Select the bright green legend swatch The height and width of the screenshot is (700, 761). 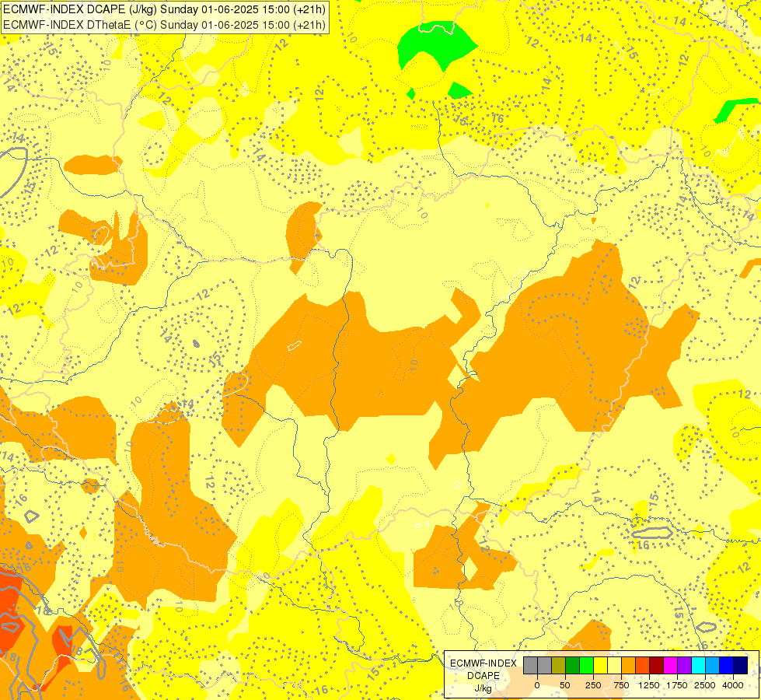587,666
